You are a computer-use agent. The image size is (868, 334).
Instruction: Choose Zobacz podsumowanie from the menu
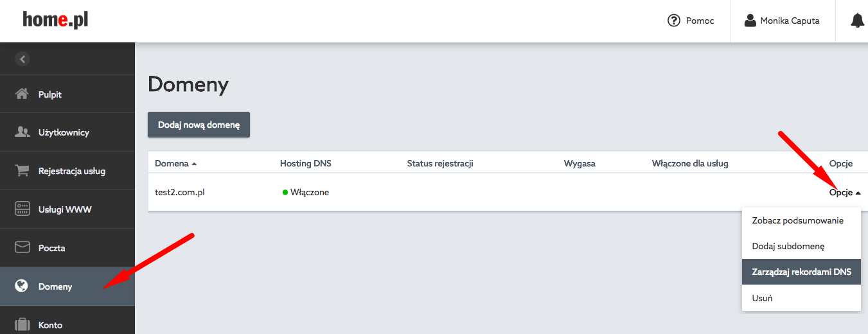[x=801, y=220]
